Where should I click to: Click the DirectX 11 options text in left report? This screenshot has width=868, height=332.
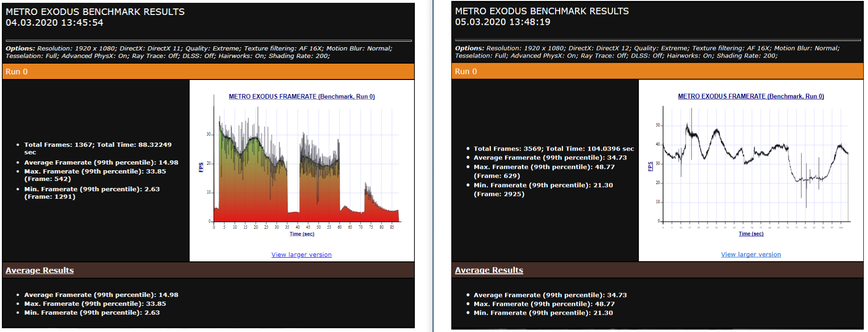point(199,52)
